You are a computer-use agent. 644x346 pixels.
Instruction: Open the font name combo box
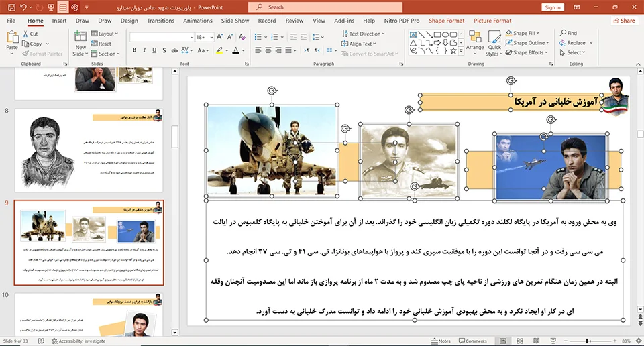pyautogui.click(x=162, y=37)
